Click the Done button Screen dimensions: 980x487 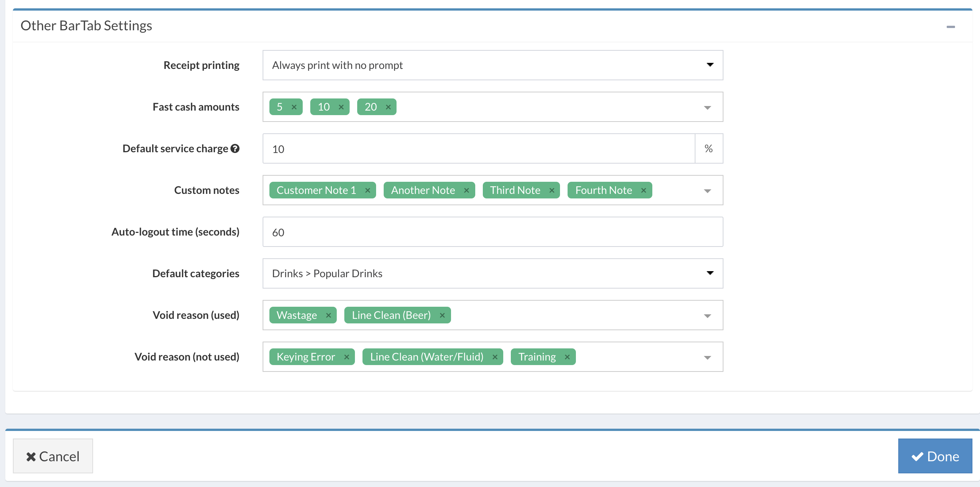935,456
